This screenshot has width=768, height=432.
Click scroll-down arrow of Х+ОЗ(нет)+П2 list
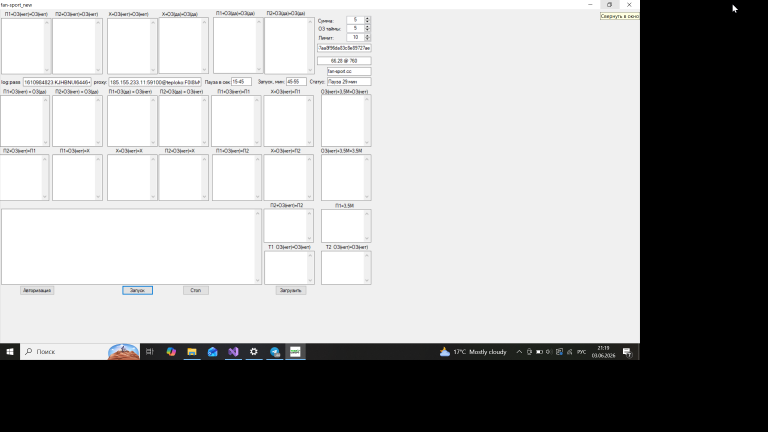(x=310, y=196)
